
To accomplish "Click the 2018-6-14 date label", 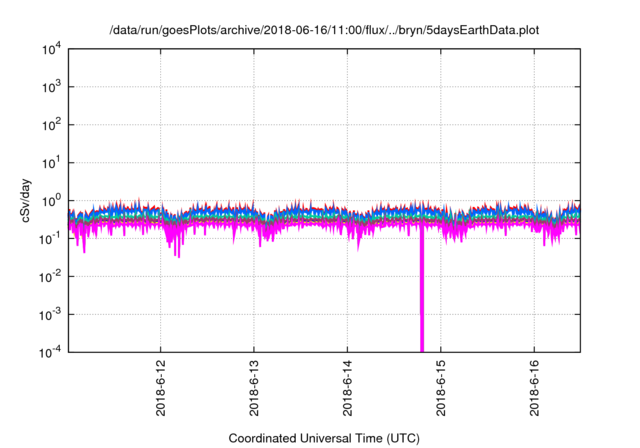I will click(347, 388).
